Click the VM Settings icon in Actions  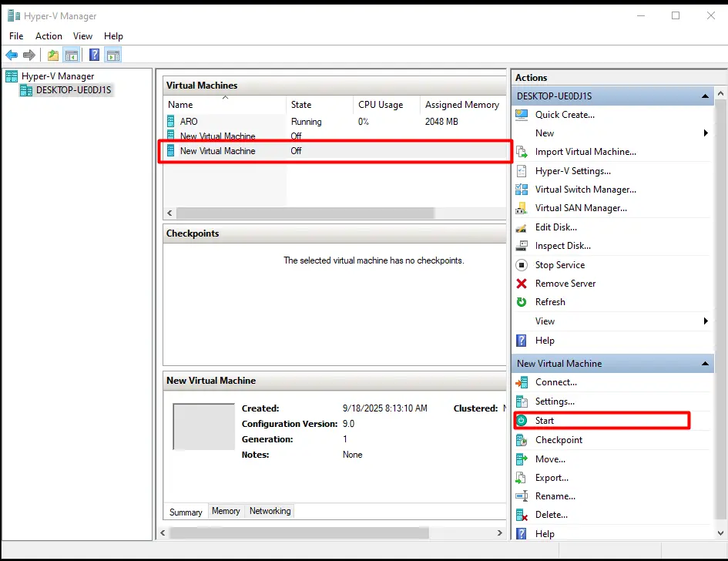(x=522, y=401)
